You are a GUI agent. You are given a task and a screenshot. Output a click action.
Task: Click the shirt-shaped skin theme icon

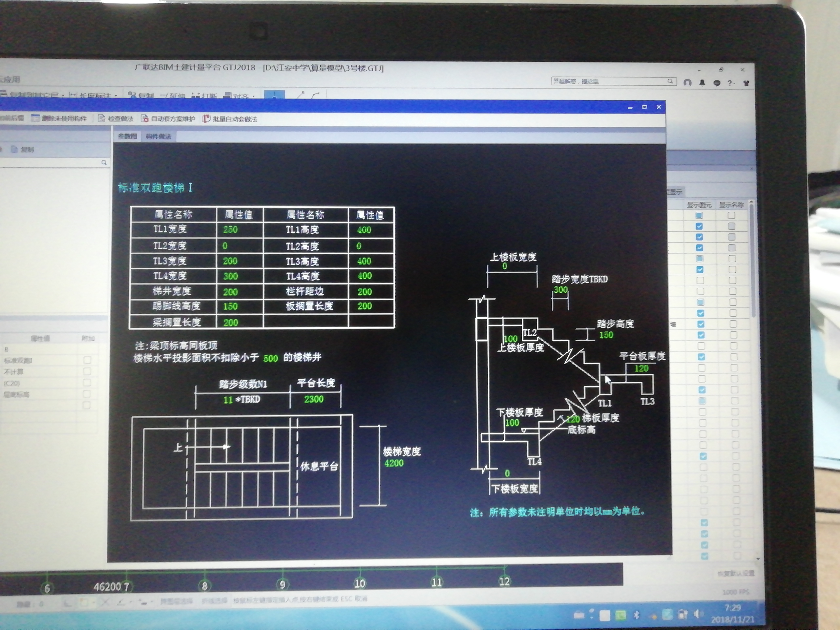(746, 83)
